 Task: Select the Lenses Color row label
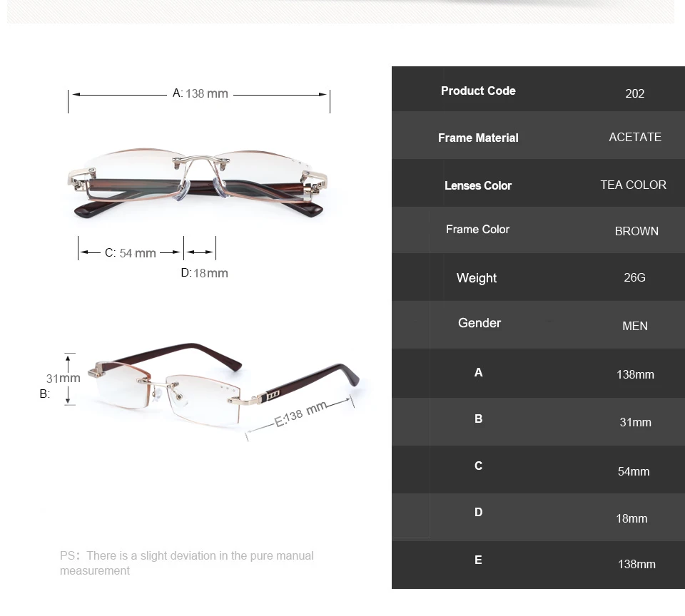(x=478, y=185)
